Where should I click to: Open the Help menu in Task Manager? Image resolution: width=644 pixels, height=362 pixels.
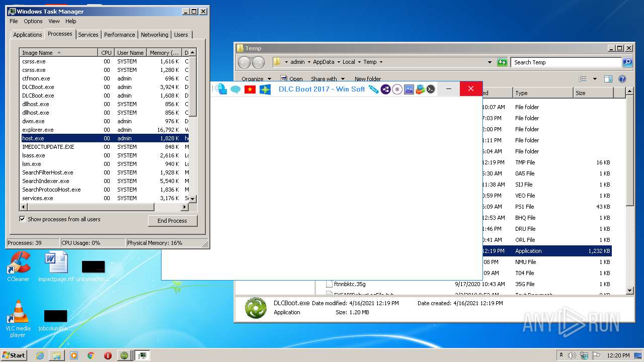tap(71, 21)
